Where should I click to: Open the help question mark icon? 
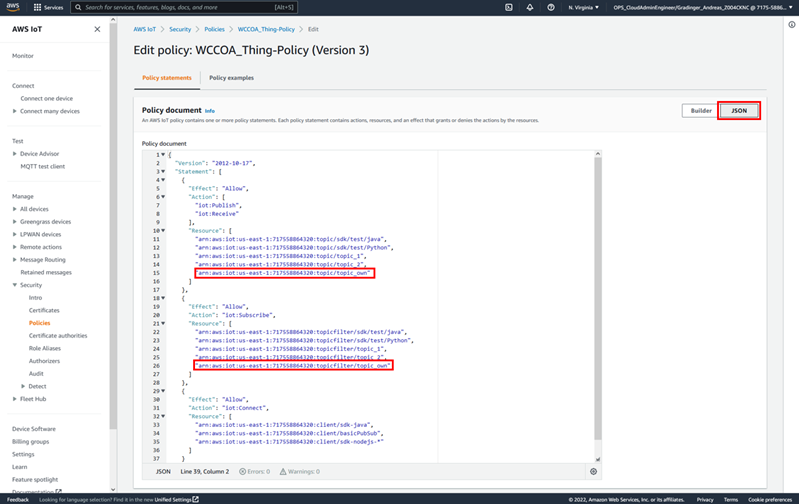pyautogui.click(x=552, y=7)
